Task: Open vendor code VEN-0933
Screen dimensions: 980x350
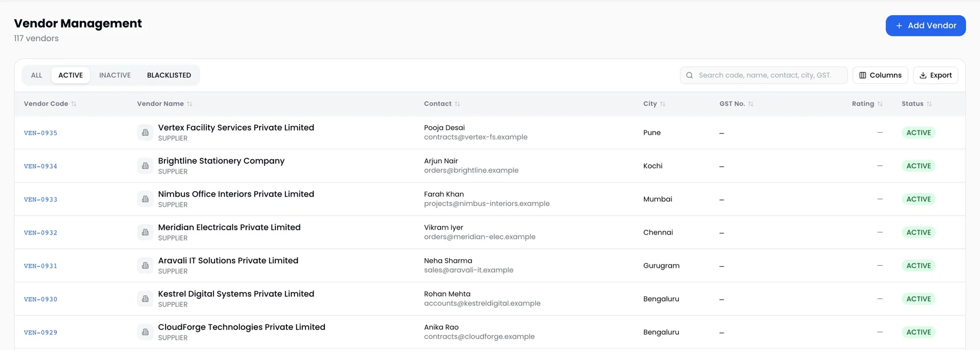Action: click(40, 199)
